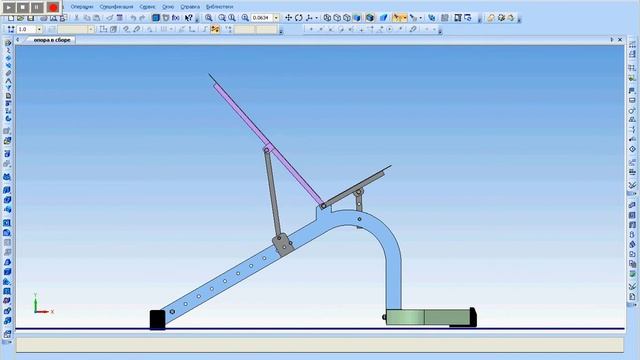Select the Rotate view tool

click(299, 18)
